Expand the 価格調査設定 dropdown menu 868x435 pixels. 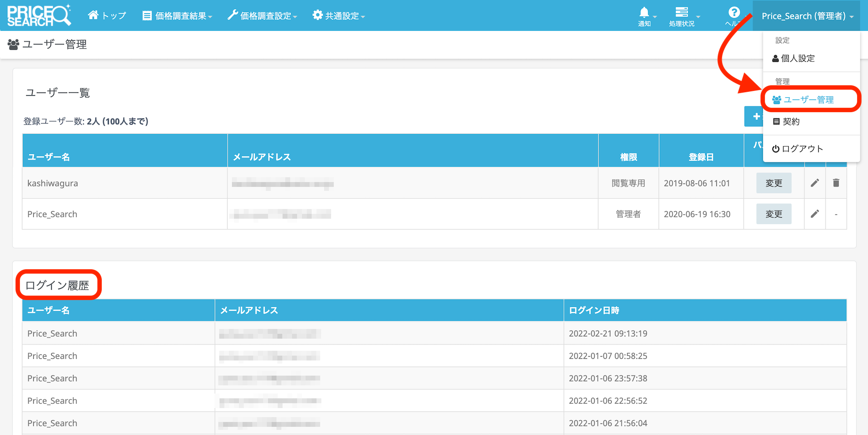point(262,16)
